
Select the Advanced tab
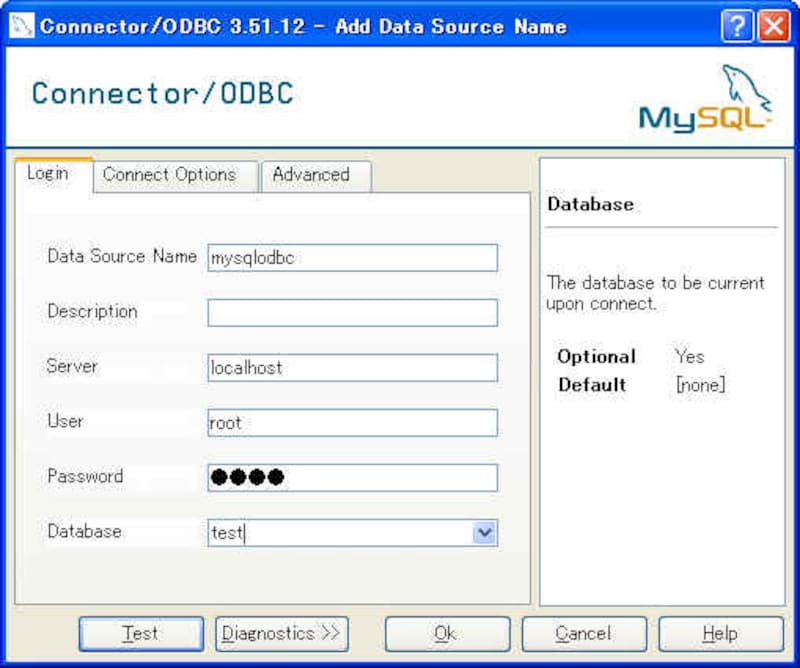311,175
